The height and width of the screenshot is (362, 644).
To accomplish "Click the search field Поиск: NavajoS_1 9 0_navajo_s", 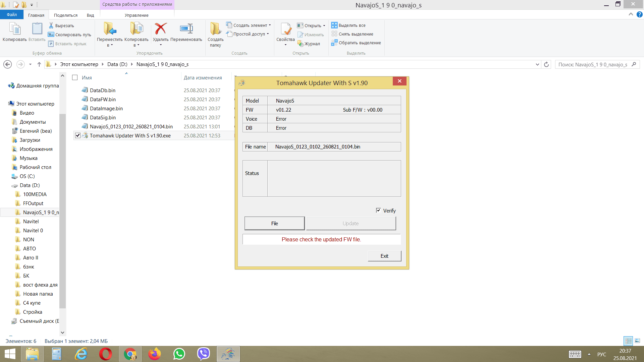I will [x=593, y=64].
